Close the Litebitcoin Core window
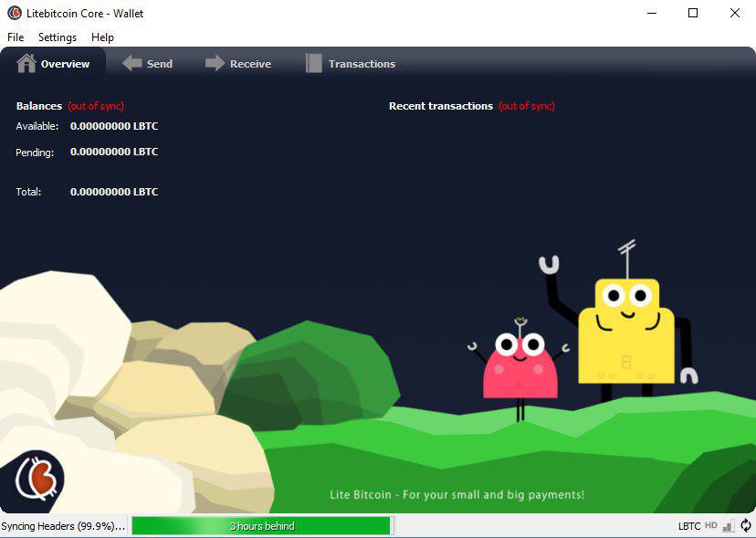Screen dimensions: 756x538 point(735,13)
